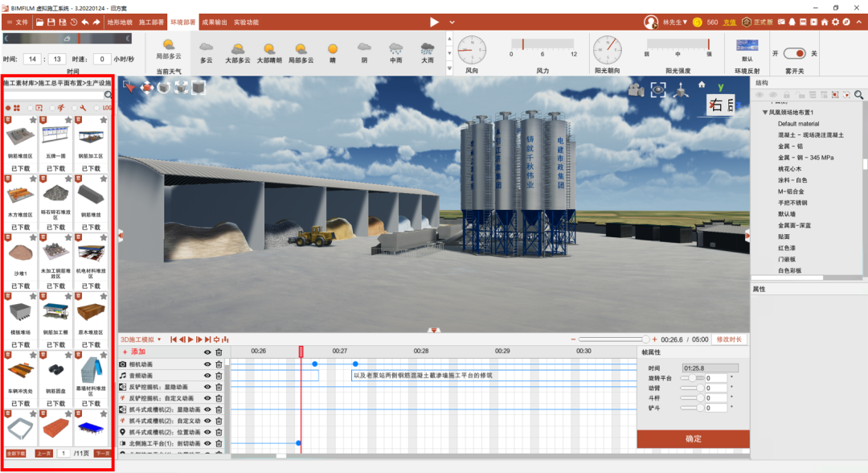868x473 pixels.
Task: Adjust the 风力 wind strength slider
Action: tap(542, 44)
